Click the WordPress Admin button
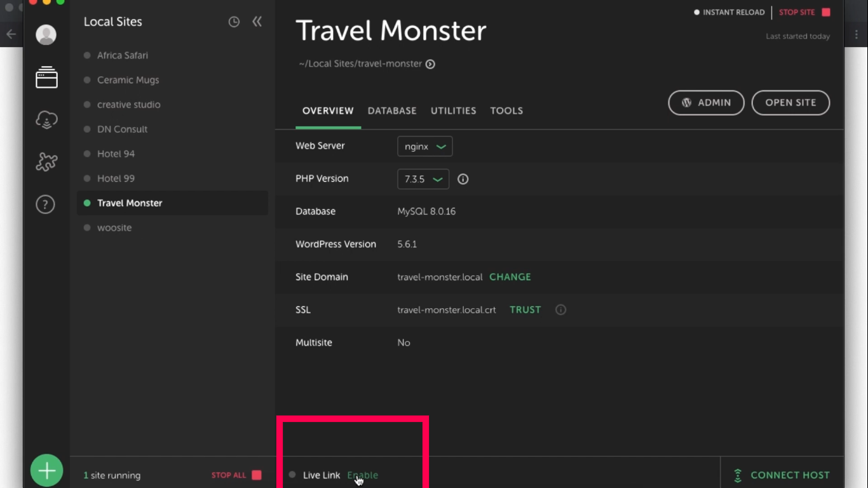The height and width of the screenshot is (488, 868). (706, 103)
